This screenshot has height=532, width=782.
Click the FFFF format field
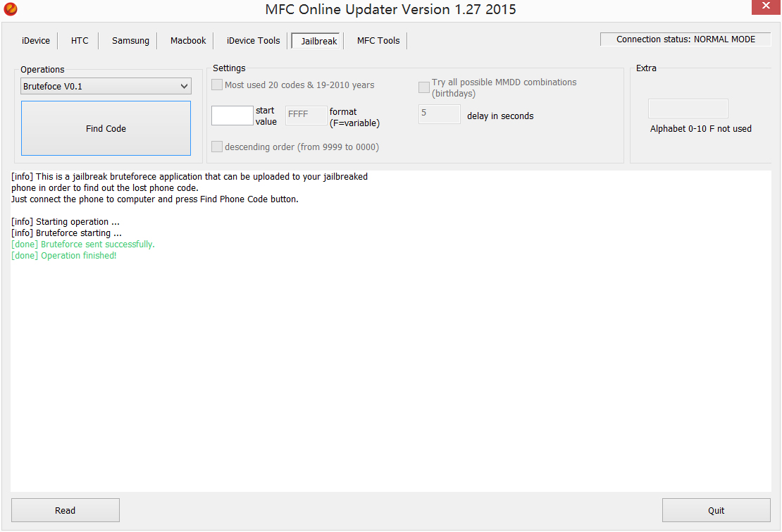pyautogui.click(x=306, y=116)
